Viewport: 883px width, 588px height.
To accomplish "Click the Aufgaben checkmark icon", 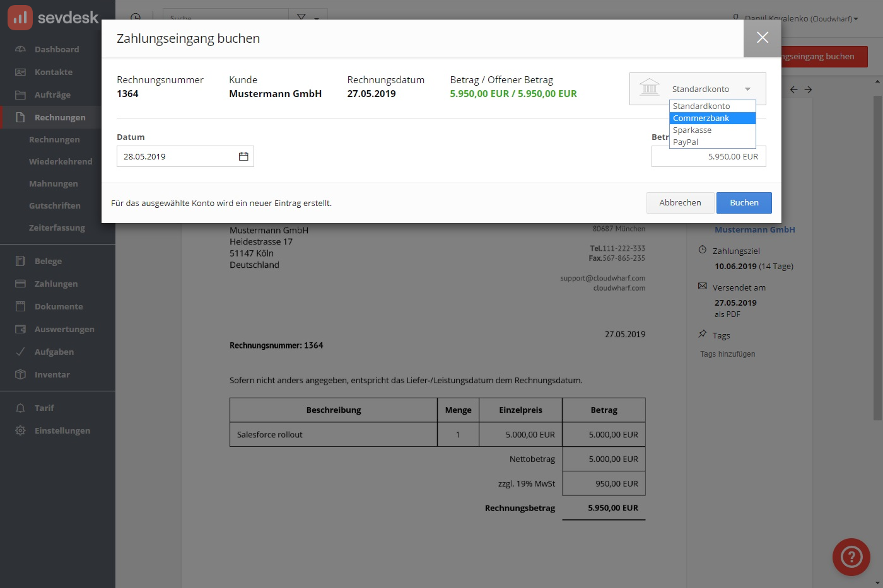I will (20, 352).
